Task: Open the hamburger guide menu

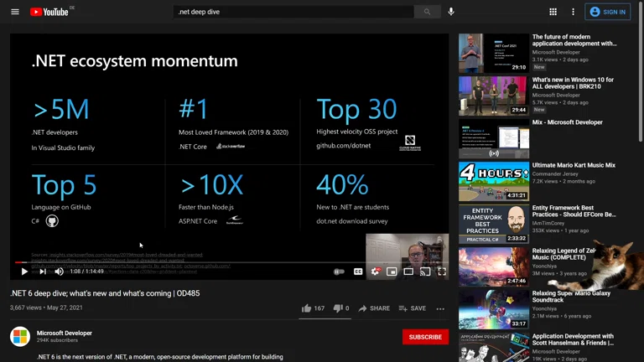Action: pyautogui.click(x=15, y=12)
